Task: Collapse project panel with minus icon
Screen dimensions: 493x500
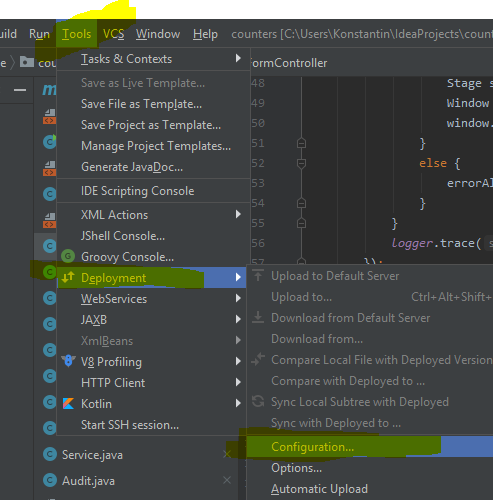Action: (x=20, y=90)
